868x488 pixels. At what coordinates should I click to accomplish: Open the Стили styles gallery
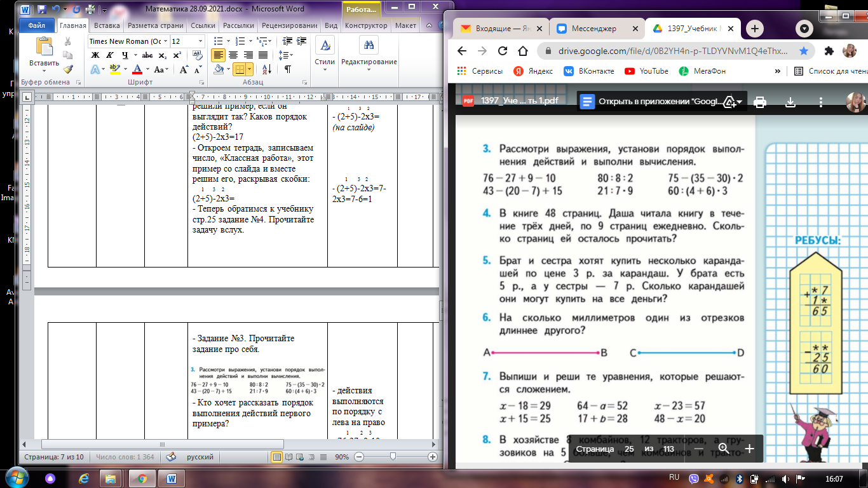tap(325, 52)
